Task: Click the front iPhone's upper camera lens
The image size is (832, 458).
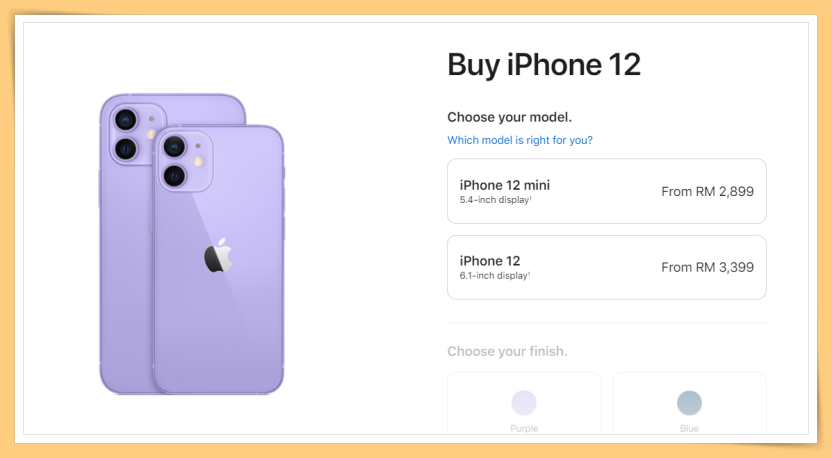Action: (174, 146)
